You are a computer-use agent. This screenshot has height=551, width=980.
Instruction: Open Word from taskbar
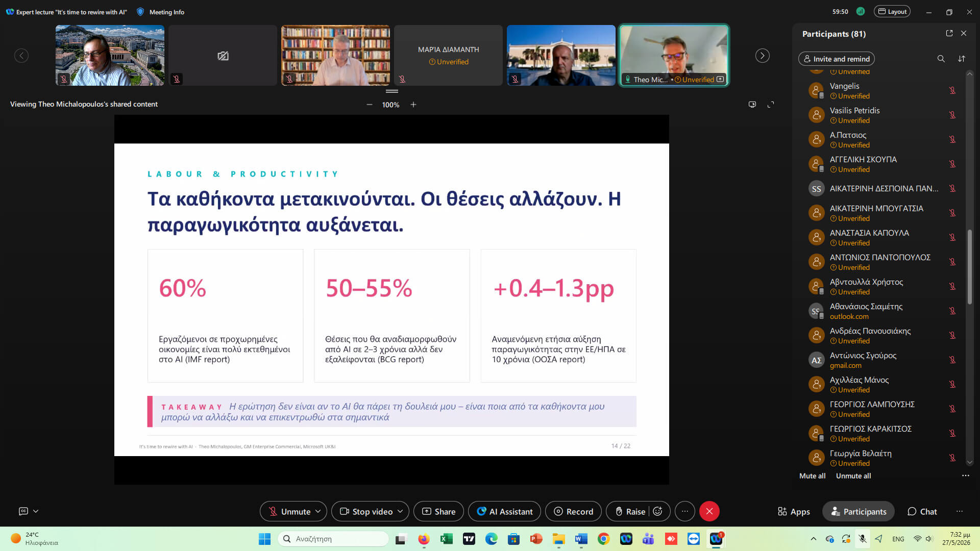581,539
